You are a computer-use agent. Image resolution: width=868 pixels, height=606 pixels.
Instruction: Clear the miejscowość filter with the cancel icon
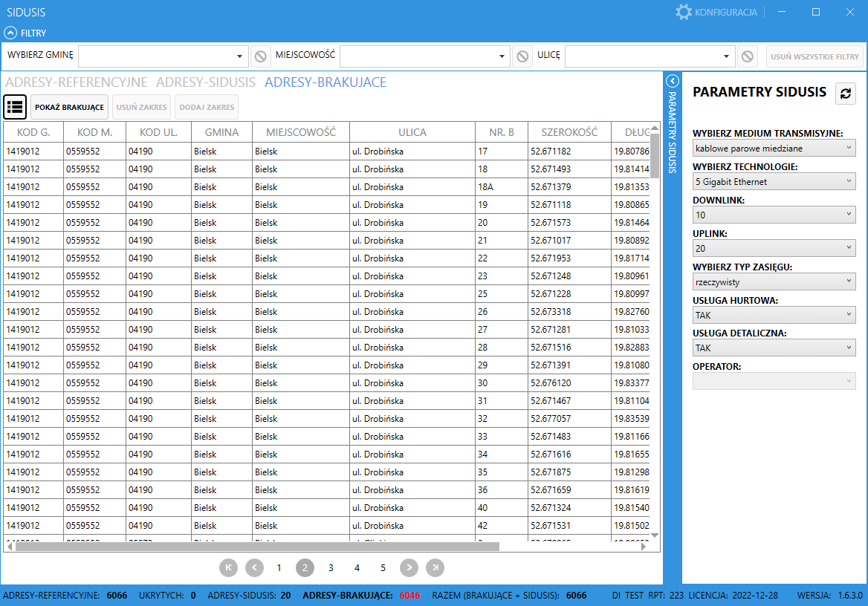tap(522, 56)
